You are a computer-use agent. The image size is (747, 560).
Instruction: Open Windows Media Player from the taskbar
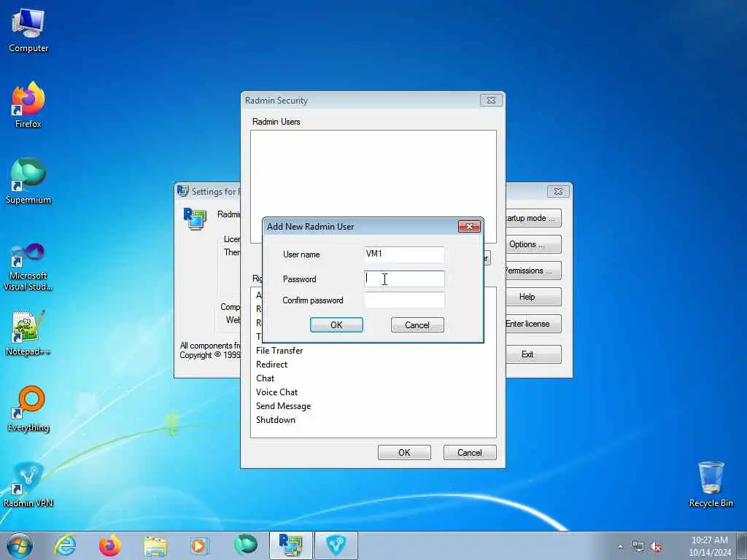pyautogui.click(x=199, y=545)
